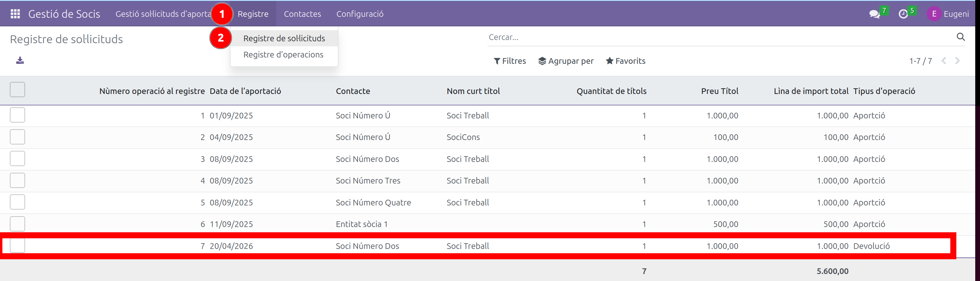
Task: Open Gestió sol·licituds d'aportació menu
Action: pyautogui.click(x=163, y=14)
